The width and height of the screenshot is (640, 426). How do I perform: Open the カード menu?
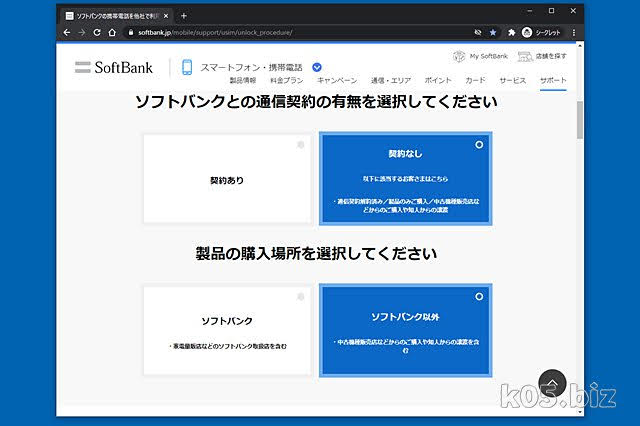(476, 80)
